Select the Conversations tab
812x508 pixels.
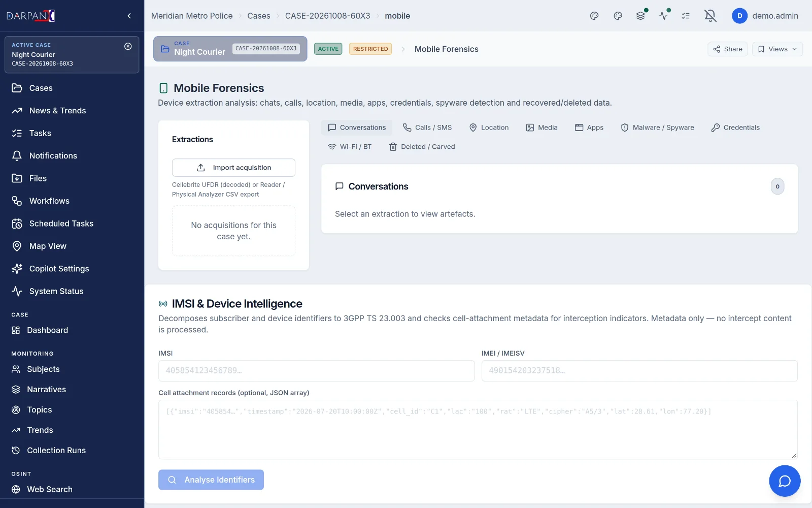pos(357,128)
